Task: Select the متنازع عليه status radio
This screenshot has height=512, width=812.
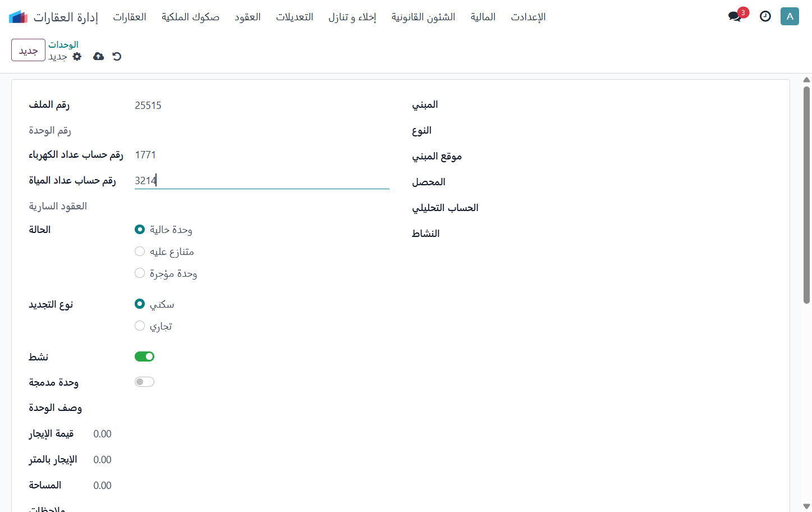Action: click(140, 251)
